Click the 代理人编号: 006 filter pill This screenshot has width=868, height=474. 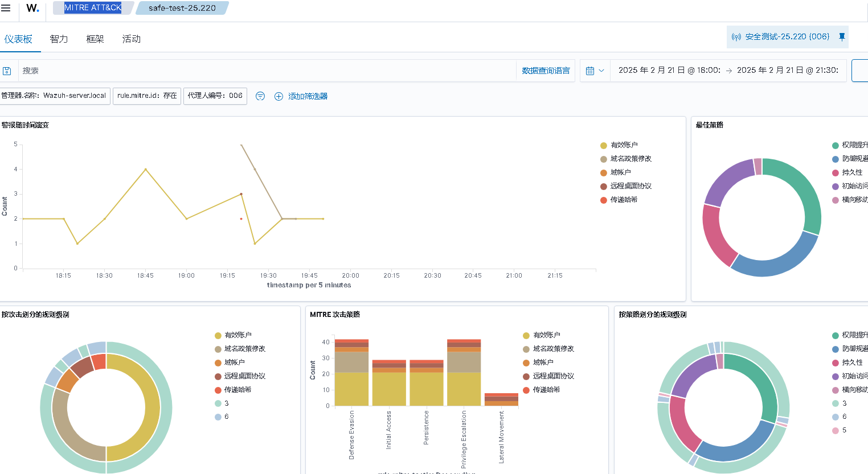pyautogui.click(x=215, y=96)
